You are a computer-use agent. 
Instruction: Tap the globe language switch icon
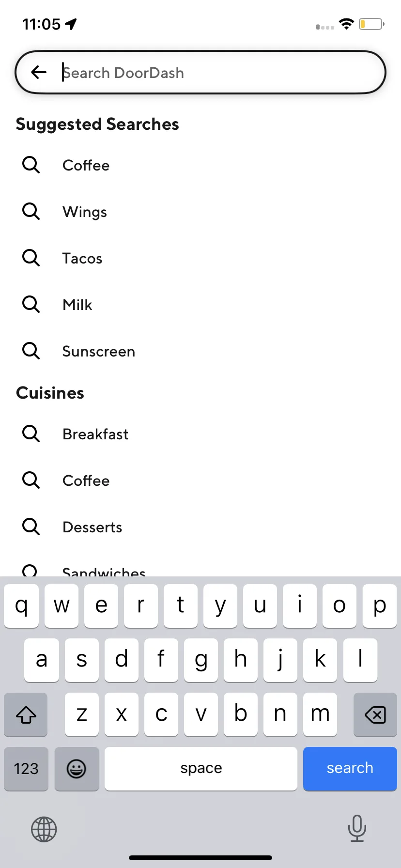pyautogui.click(x=44, y=829)
